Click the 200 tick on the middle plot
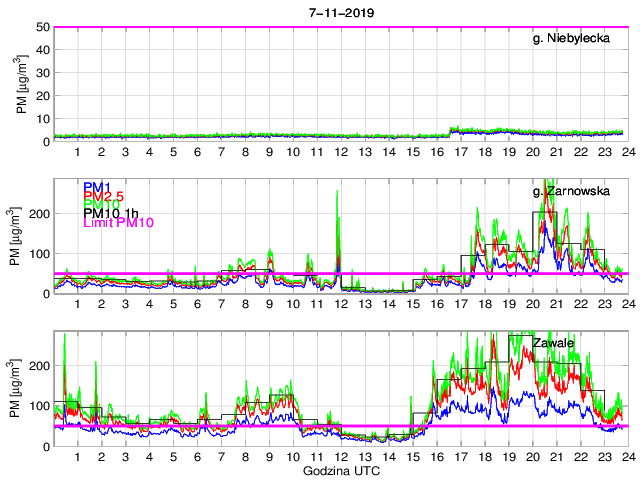The image size is (640, 480). point(40,213)
